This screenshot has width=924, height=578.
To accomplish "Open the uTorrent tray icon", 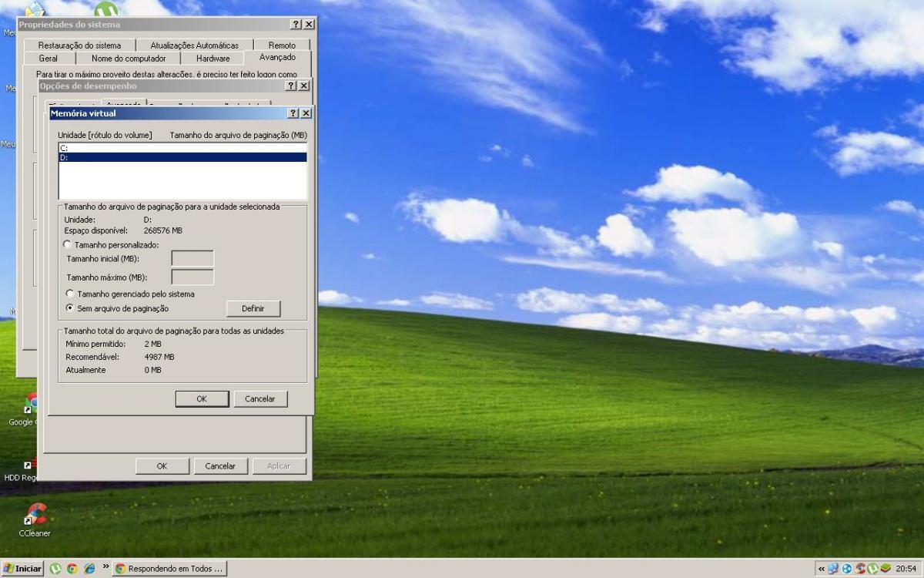I will (872, 569).
